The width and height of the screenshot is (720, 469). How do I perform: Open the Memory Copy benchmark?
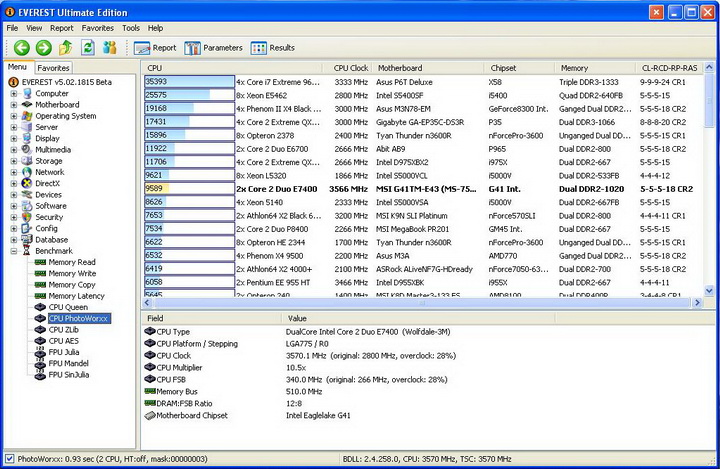point(72,285)
